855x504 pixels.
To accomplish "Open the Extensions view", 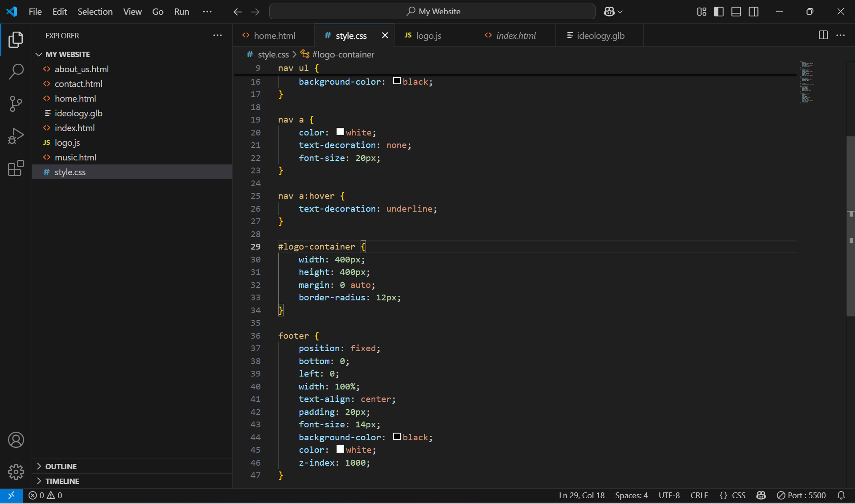I will 16,168.
